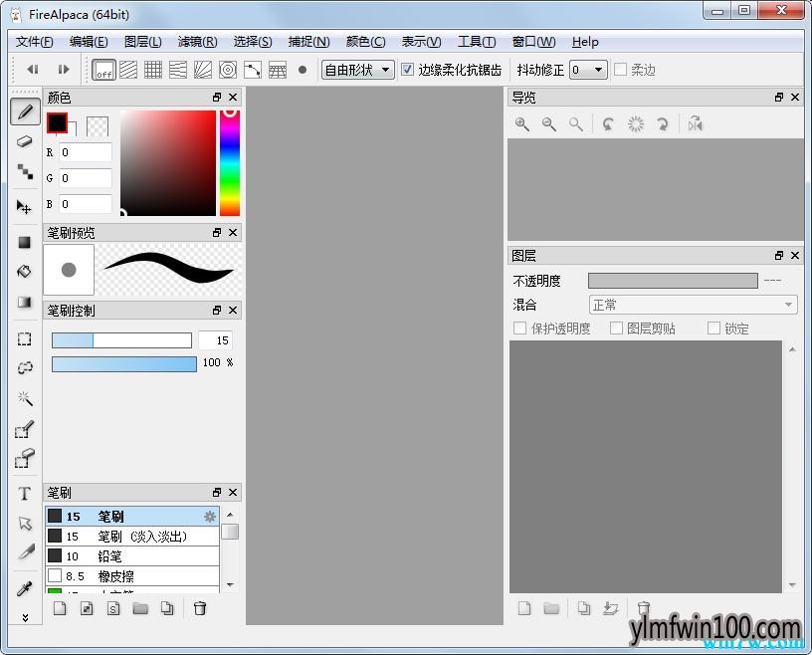Open the 编辑 menu
Screen dimensions: 812x655
[x=89, y=42]
